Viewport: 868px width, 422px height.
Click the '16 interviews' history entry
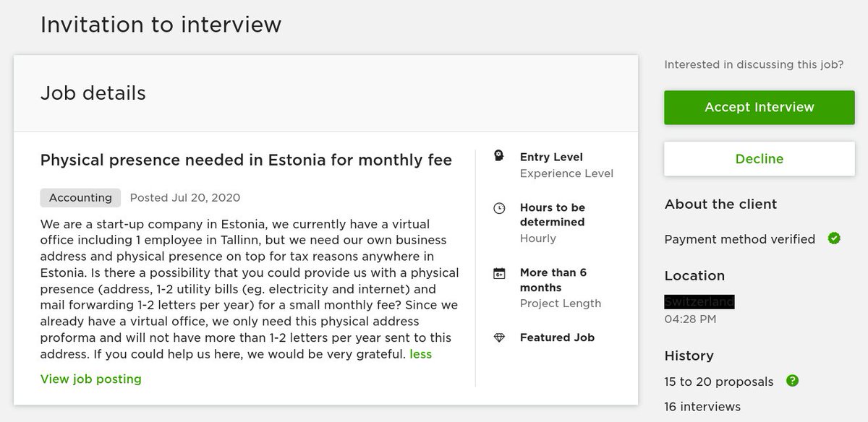[702, 406]
